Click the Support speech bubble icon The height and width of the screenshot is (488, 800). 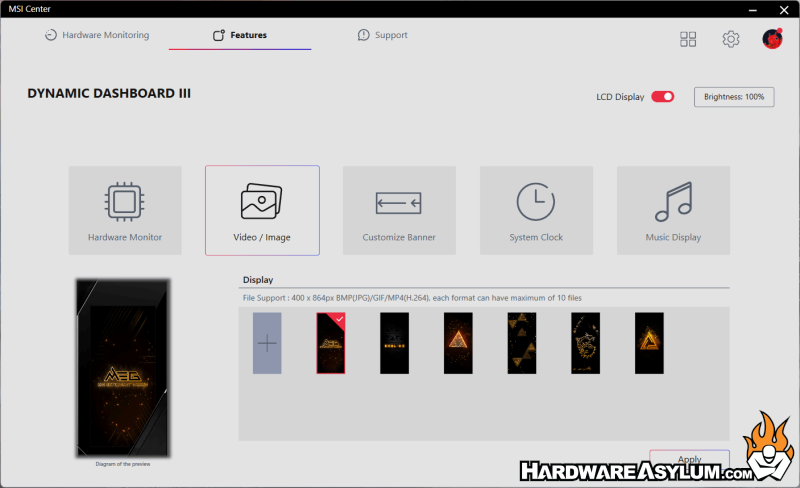363,35
